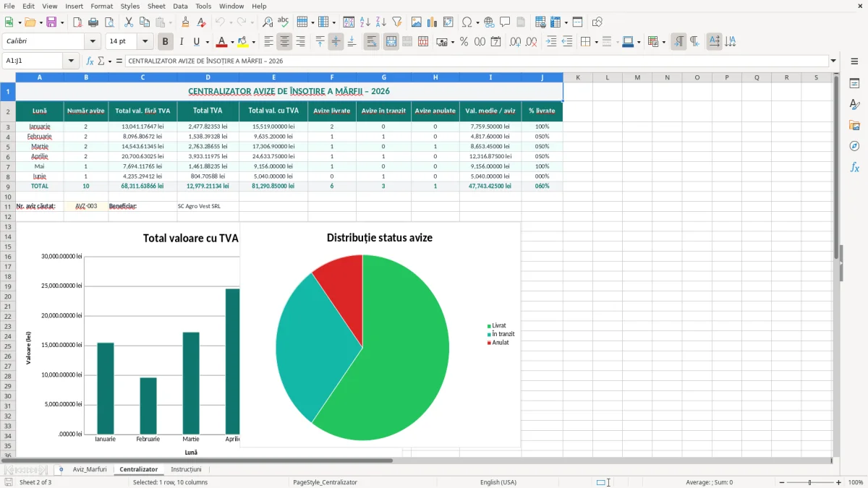Screen dimensions: 868x488
Task: Open the Format menu
Action: click(101, 6)
